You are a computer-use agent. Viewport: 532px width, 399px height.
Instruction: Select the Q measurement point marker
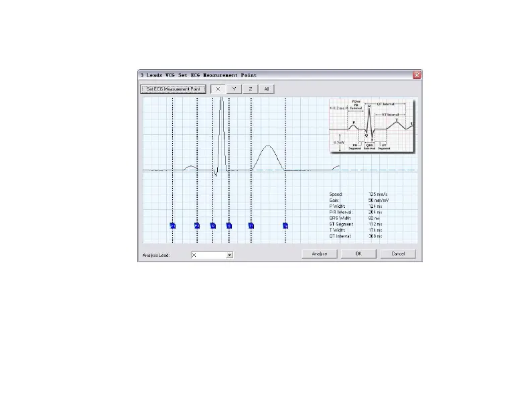point(213,226)
